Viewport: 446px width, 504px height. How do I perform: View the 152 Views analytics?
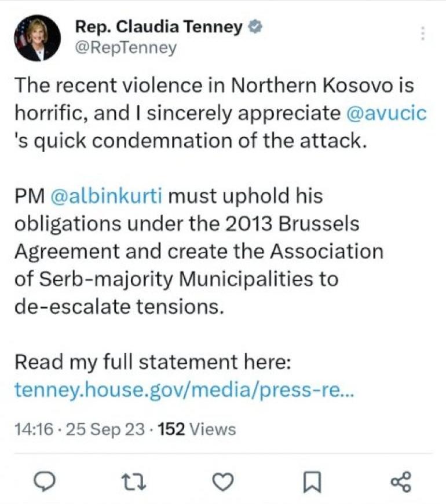click(x=197, y=429)
